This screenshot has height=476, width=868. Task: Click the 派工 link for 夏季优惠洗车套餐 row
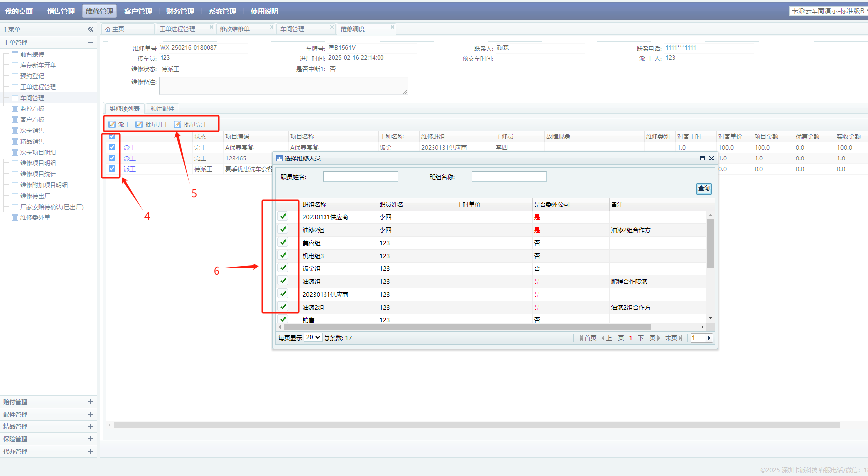[x=130, y=169]
